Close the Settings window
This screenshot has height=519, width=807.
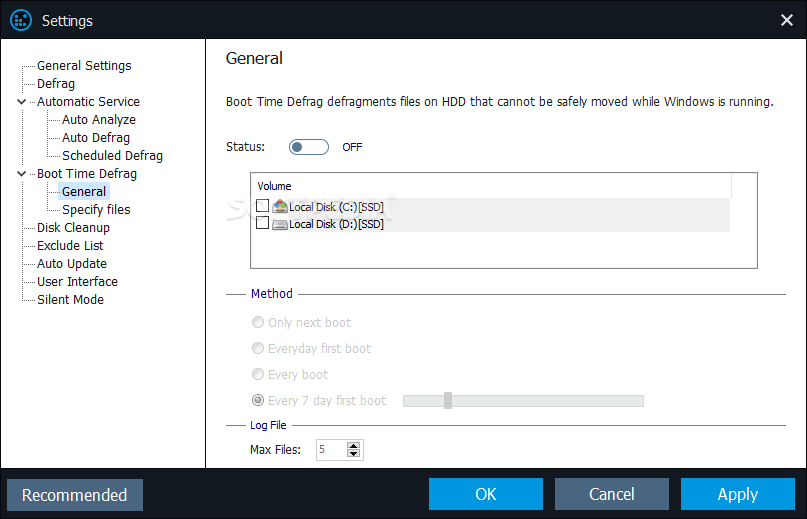click(x=786, y=20)
